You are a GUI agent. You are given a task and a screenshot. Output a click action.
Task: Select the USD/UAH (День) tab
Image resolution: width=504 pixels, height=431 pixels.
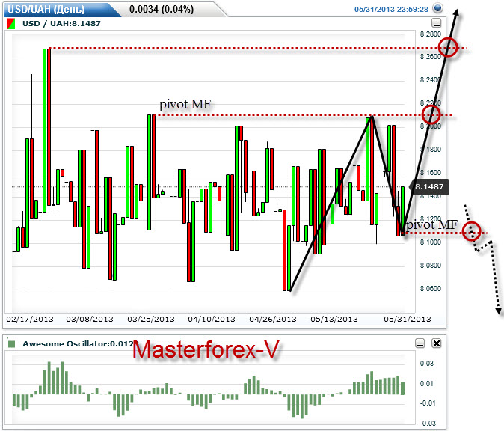point(46,9)
